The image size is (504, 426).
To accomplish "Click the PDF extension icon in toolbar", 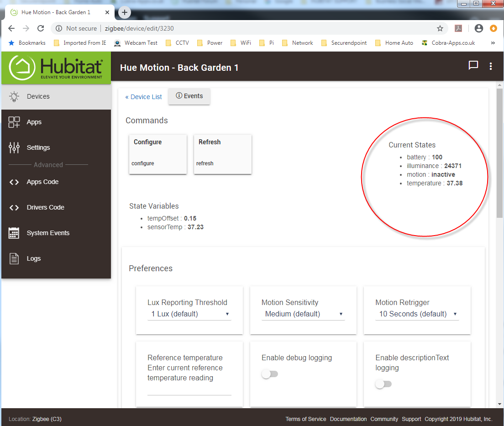I will 458,28.
